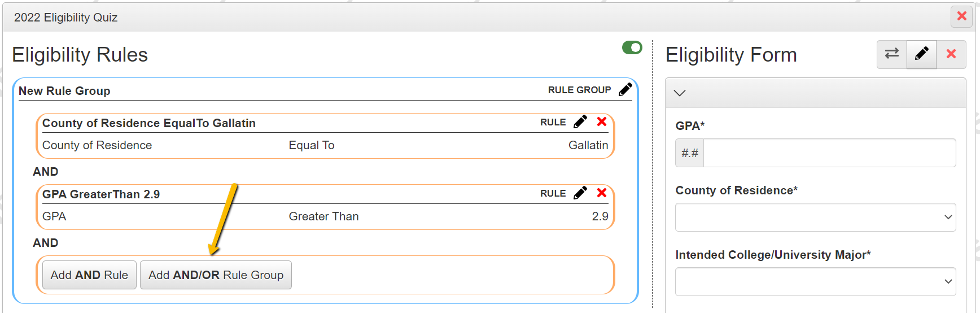The image size is (980, 313).
Task: Click the Add AND/OR Rule Group button
Action: point(216,275)
